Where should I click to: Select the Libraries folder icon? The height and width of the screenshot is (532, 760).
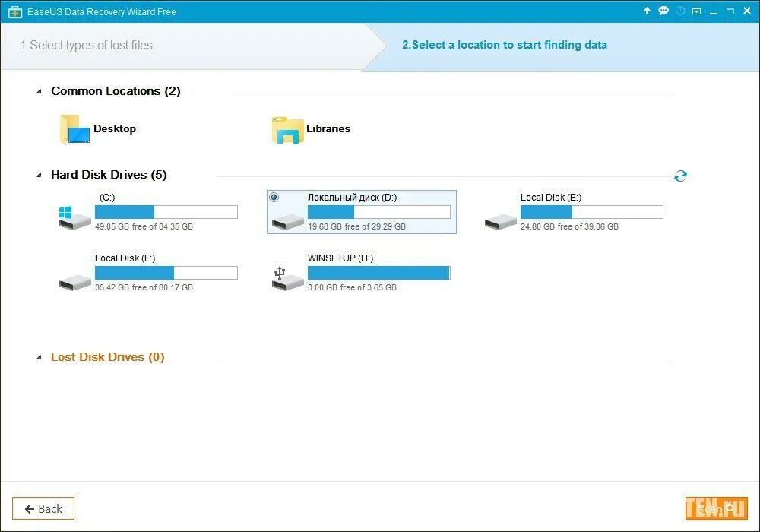tap(287, 130)
